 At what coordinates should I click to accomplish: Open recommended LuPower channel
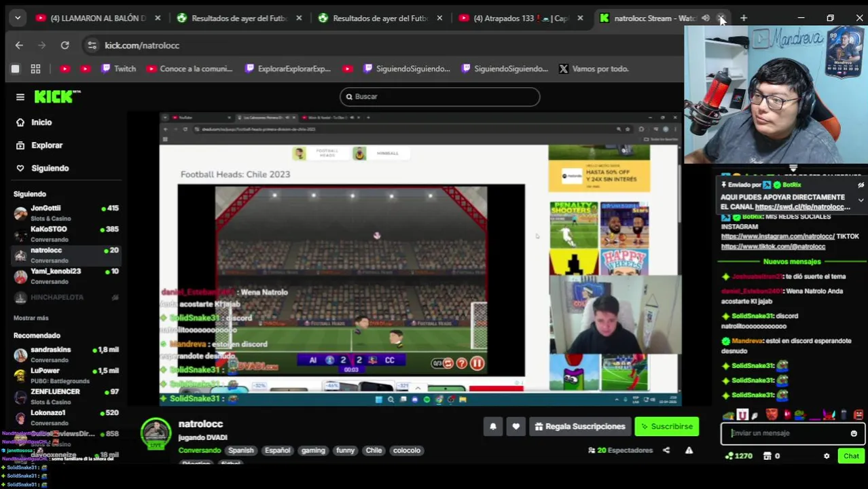click(x=66, y=376)
